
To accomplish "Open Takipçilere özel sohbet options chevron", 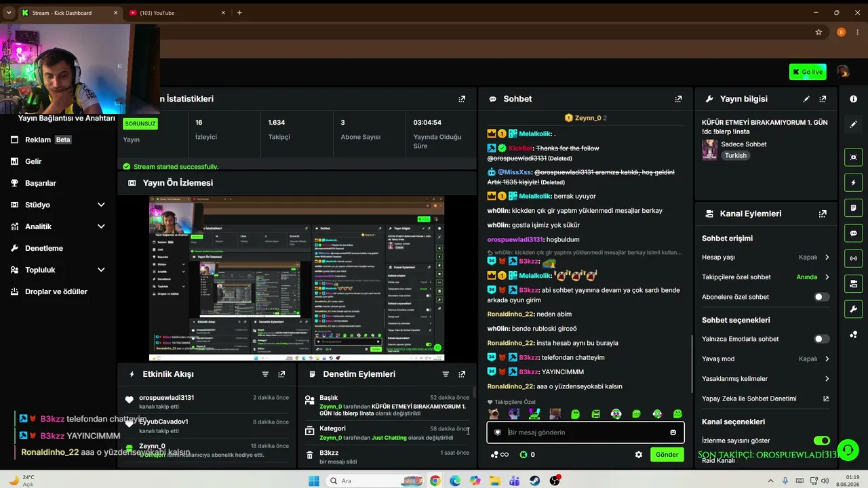I will pos(827,277).
